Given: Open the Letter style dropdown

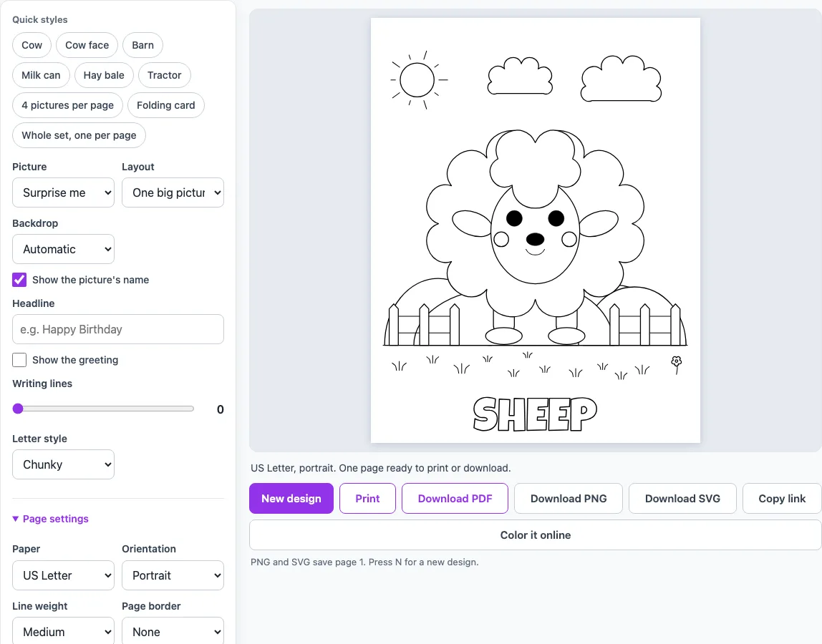Looking at the screenshot, I should pyautogui.click(x=64, y=464).
